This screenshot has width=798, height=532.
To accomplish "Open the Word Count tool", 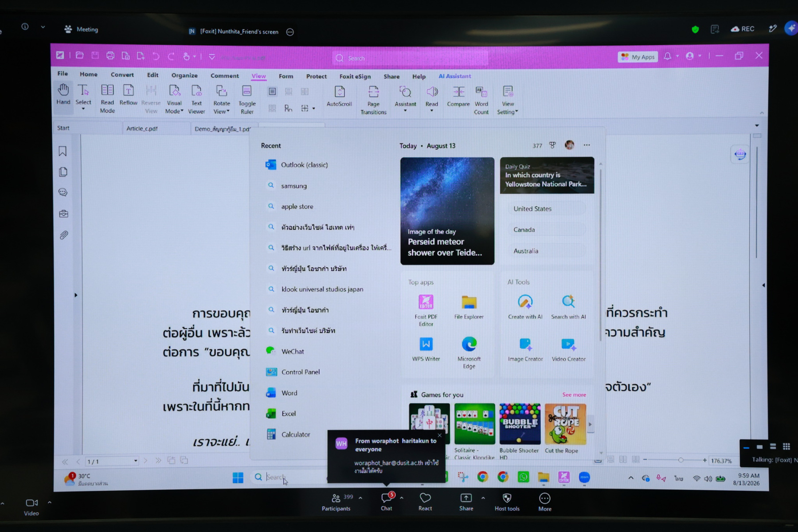I will click(481, 100).
